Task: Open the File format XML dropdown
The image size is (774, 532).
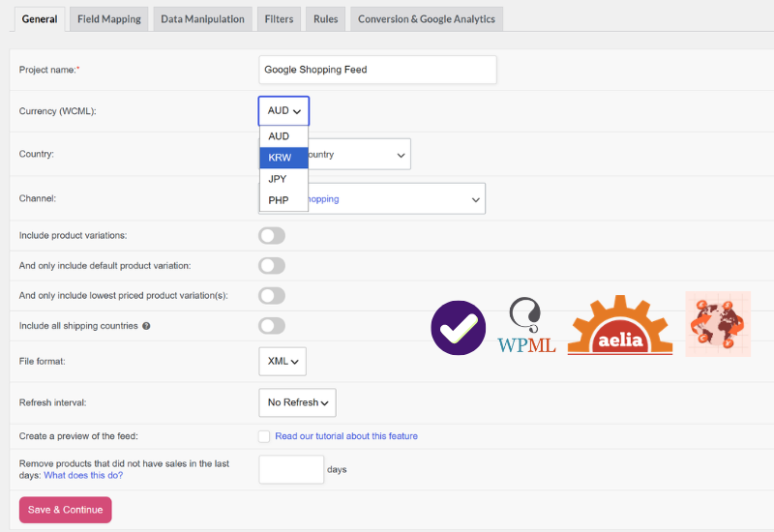Action: pos(283,361)
